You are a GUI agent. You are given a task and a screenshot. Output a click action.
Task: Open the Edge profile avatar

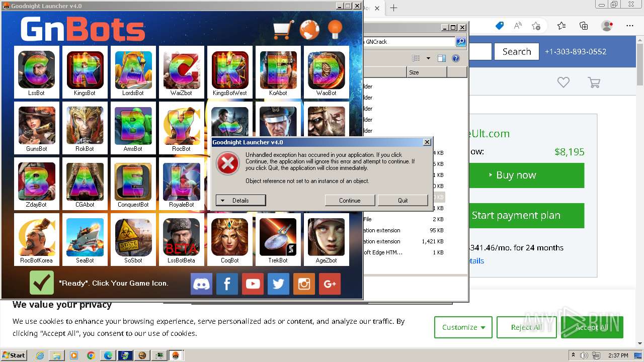pos(607,26)
